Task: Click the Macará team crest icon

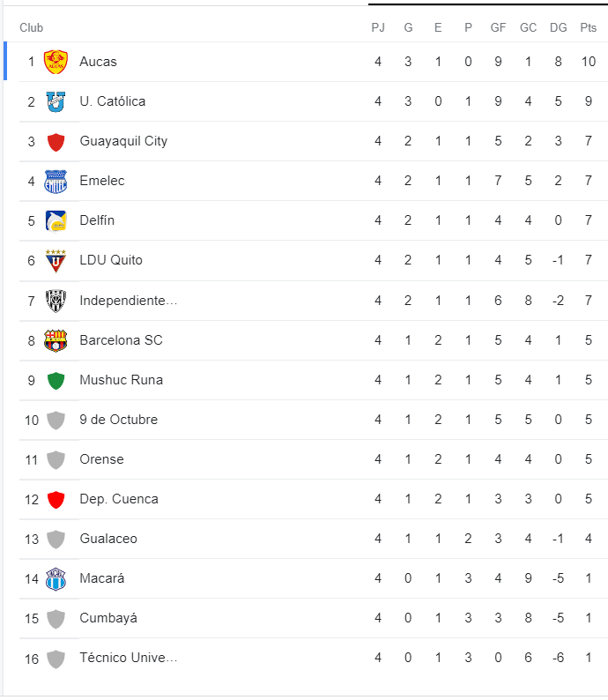Action: pyautogui.click(x=56, y=579)
